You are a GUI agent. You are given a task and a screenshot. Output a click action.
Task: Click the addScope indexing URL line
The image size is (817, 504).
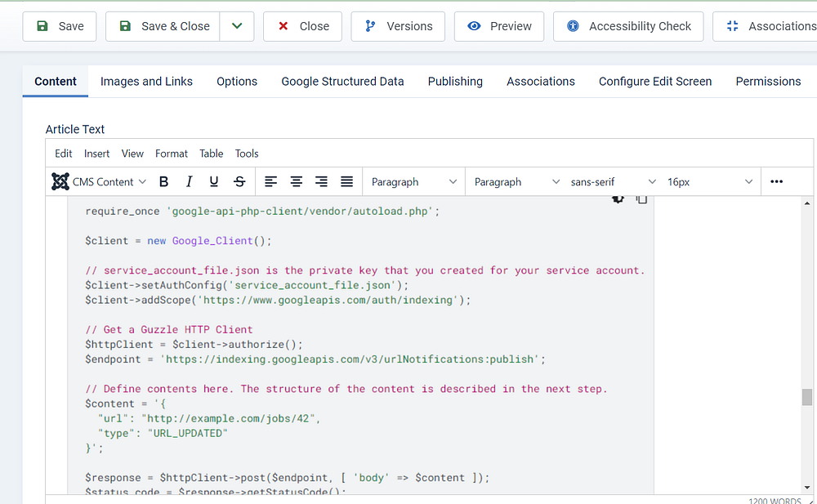point(278,301)
